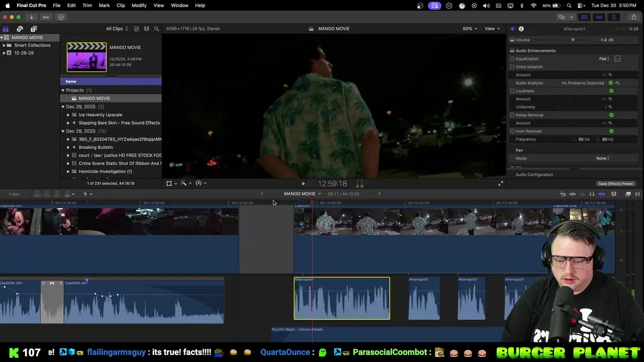The width and height of the screenshot is (644, 362).
Task: Open the Trim menu
Action: (x=87, y=6)
